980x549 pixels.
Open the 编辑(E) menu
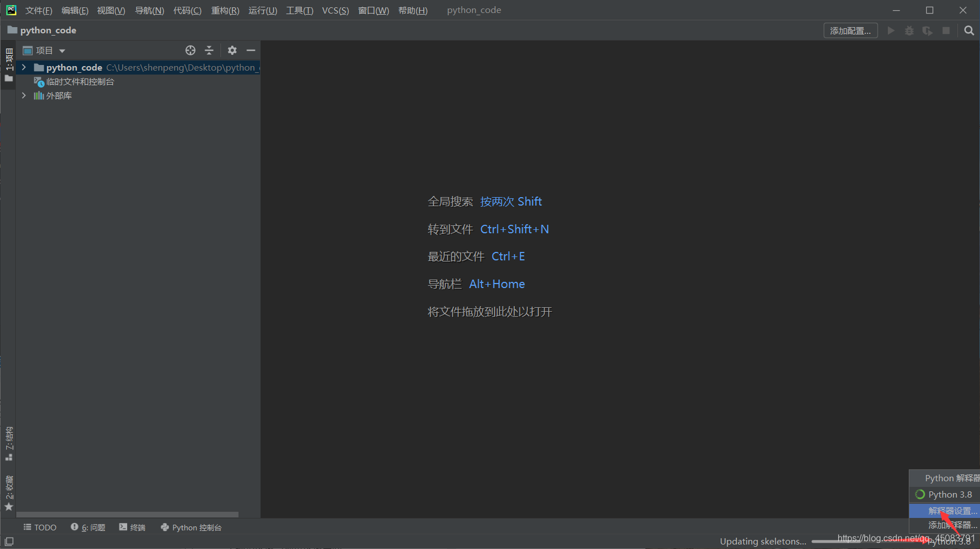[75, 10]
